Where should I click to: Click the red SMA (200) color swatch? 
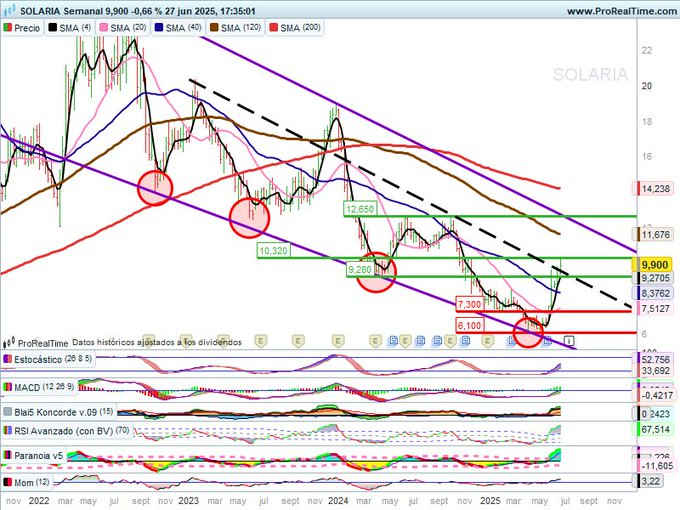(273, 28)
